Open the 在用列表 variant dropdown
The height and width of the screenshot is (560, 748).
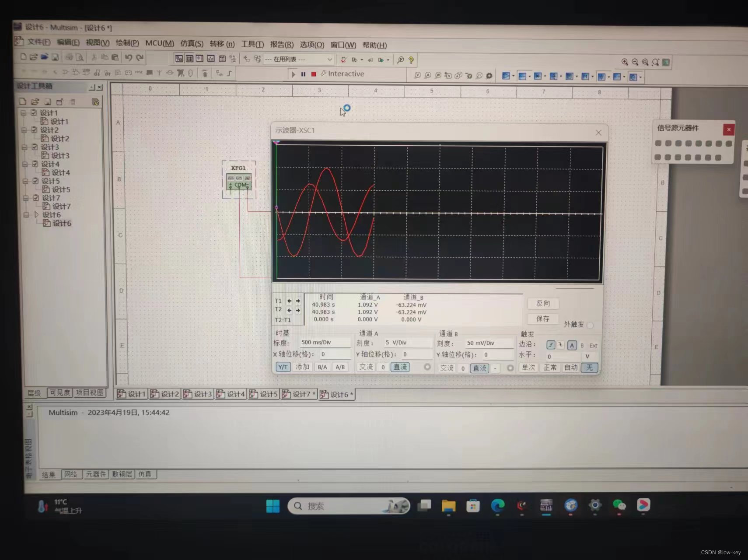(x=329, y=59)
